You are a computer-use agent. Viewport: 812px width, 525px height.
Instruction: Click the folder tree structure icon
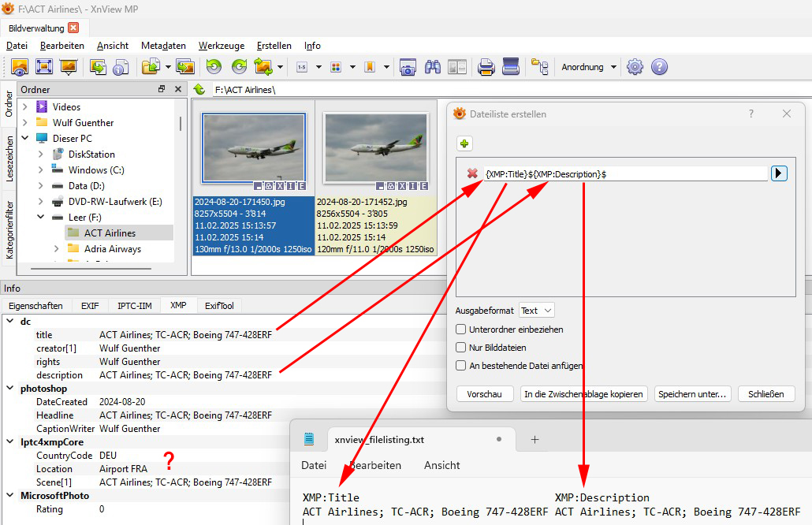click(x=539, y=67)
